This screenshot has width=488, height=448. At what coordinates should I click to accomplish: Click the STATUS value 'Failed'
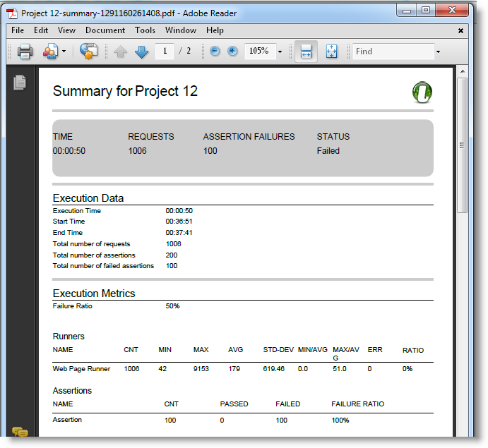[328, 151]
